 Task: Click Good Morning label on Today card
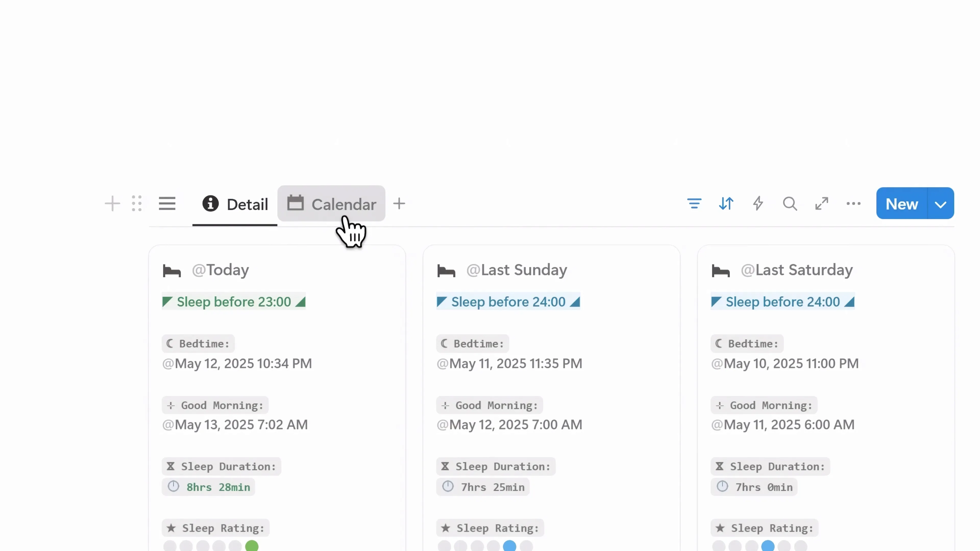(215, 405)
